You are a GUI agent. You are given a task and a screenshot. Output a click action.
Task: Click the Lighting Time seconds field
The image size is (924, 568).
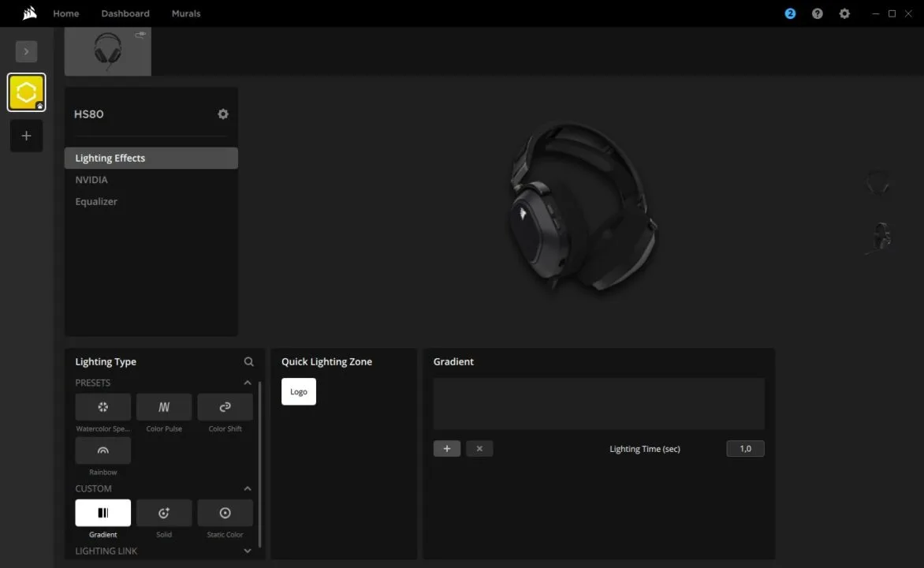tap(745, 449)
